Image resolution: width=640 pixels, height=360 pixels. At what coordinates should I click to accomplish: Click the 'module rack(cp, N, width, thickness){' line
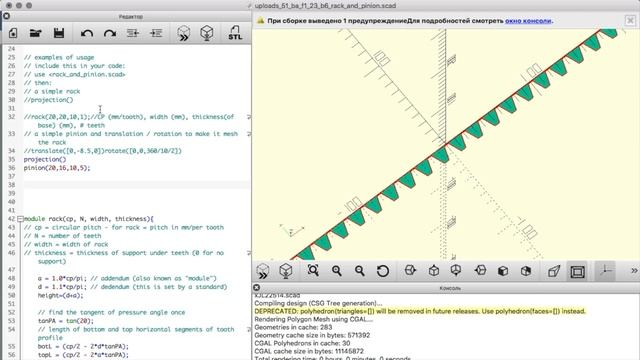(x=89, y=219)
